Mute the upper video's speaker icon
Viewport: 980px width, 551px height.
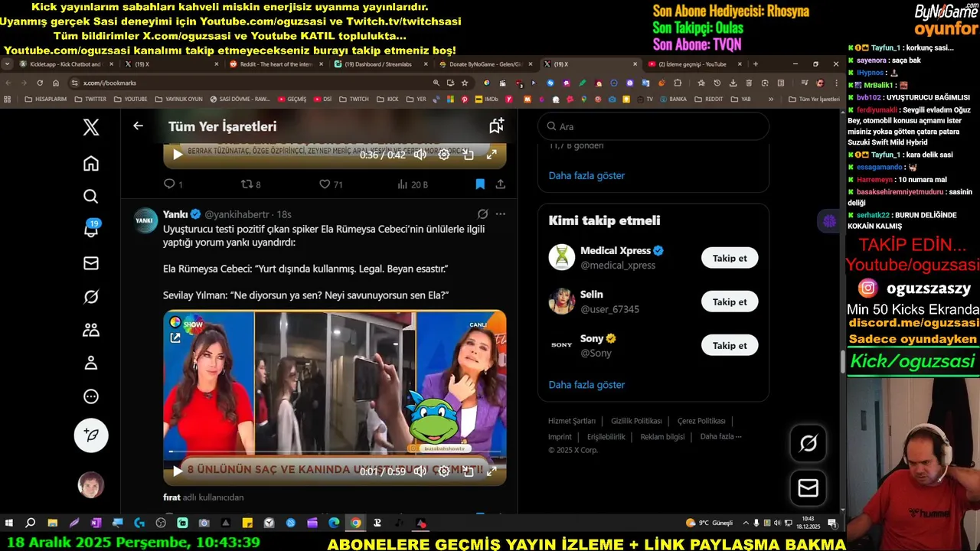coord(420,155)
